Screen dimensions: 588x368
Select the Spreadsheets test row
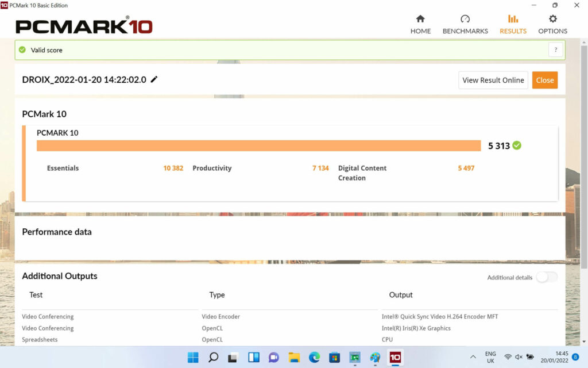pos(289,339)
